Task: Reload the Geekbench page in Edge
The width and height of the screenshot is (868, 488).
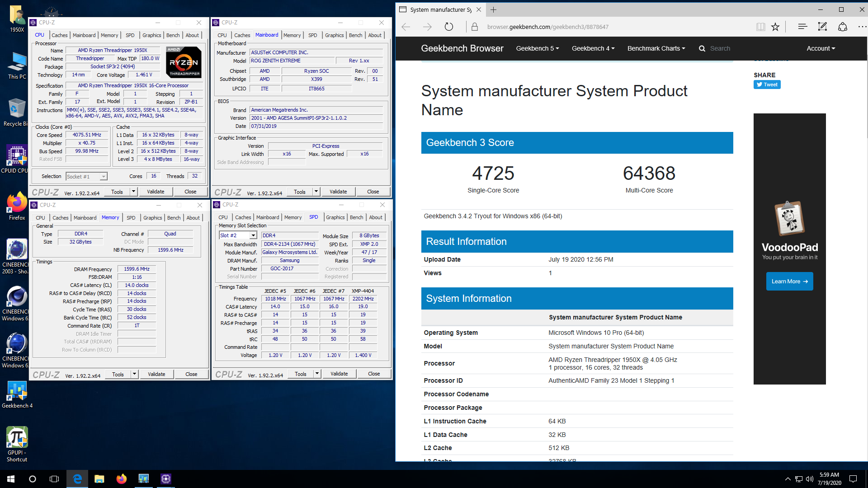Action: (x=448, y=27)
